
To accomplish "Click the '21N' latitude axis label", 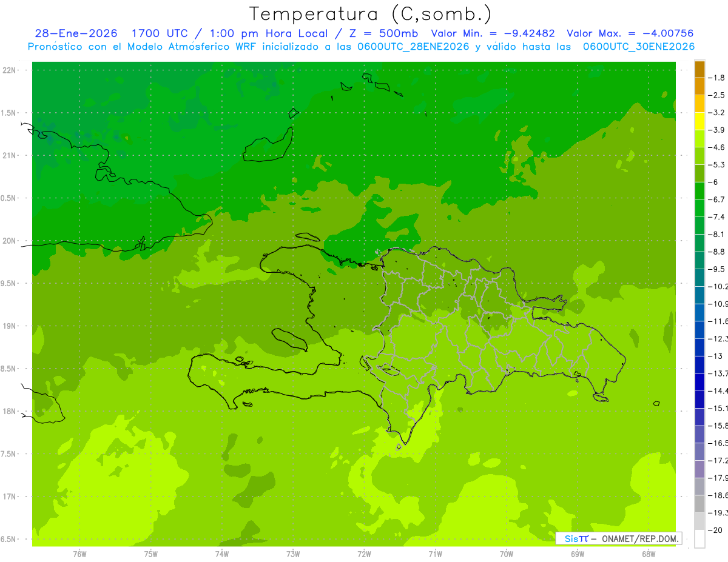I will click(x=9, y=156).
